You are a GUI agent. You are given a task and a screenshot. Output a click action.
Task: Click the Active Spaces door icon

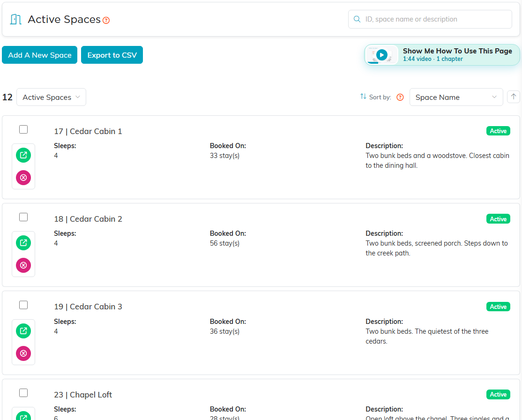coord(15,19)
